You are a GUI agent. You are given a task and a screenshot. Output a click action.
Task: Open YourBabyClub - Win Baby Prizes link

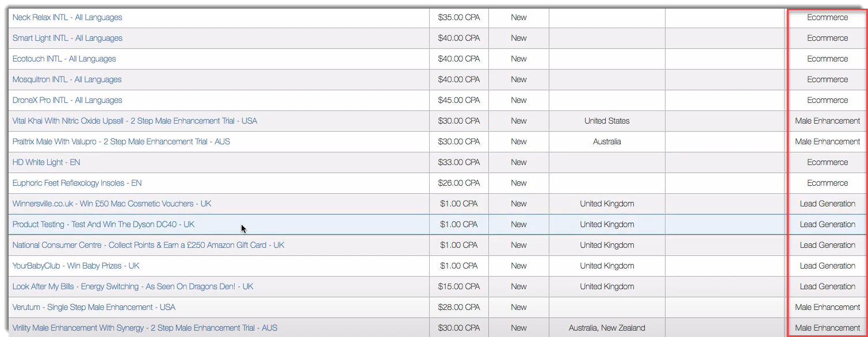[76, 266]
